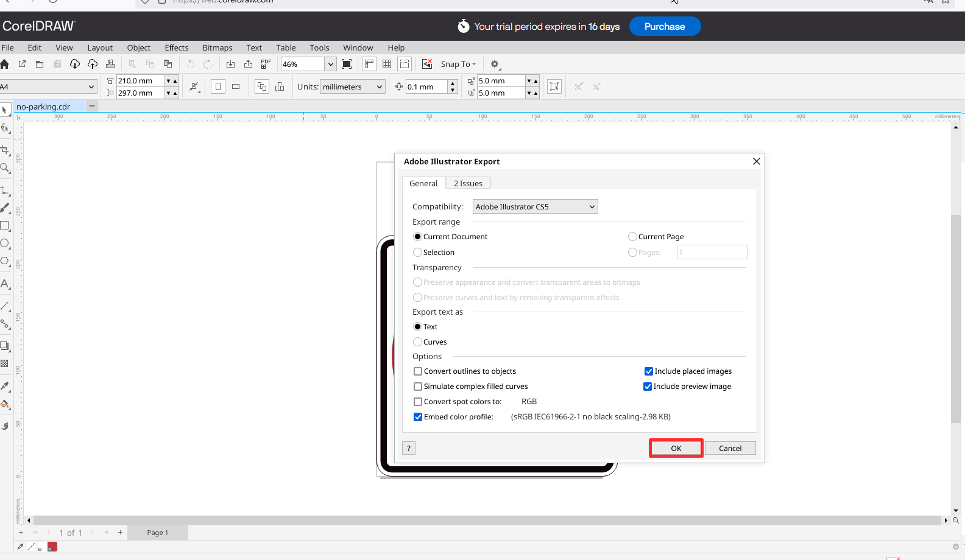This screenshot has width=965, height=560.
Task: Open the Layout menu
Action: 100,47
